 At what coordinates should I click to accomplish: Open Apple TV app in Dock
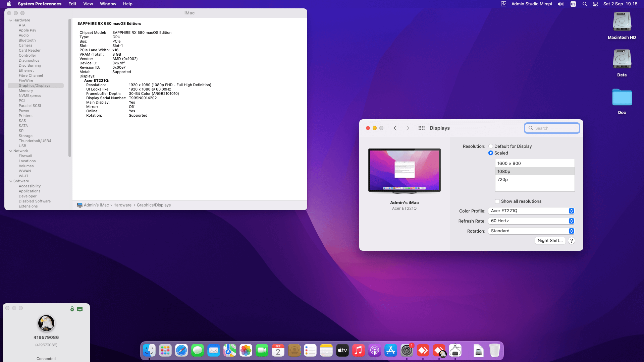coord(342,351)
